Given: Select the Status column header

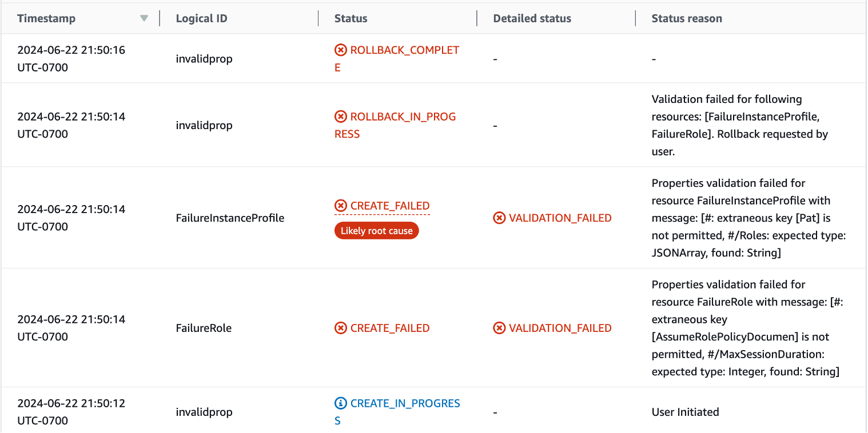Looking at the screenshot, I should tap(351, 18).
